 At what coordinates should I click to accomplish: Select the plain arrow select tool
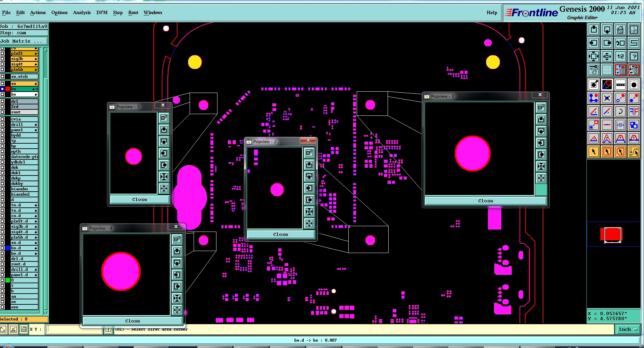coord(594,152)
